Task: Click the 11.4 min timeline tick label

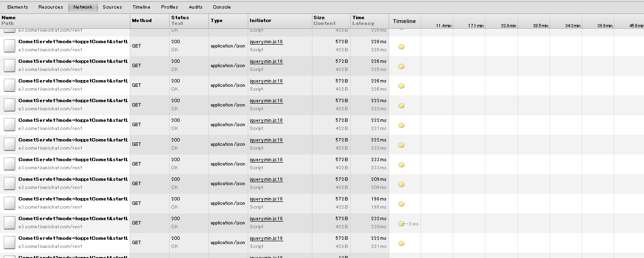Action: tap(444, 26)
